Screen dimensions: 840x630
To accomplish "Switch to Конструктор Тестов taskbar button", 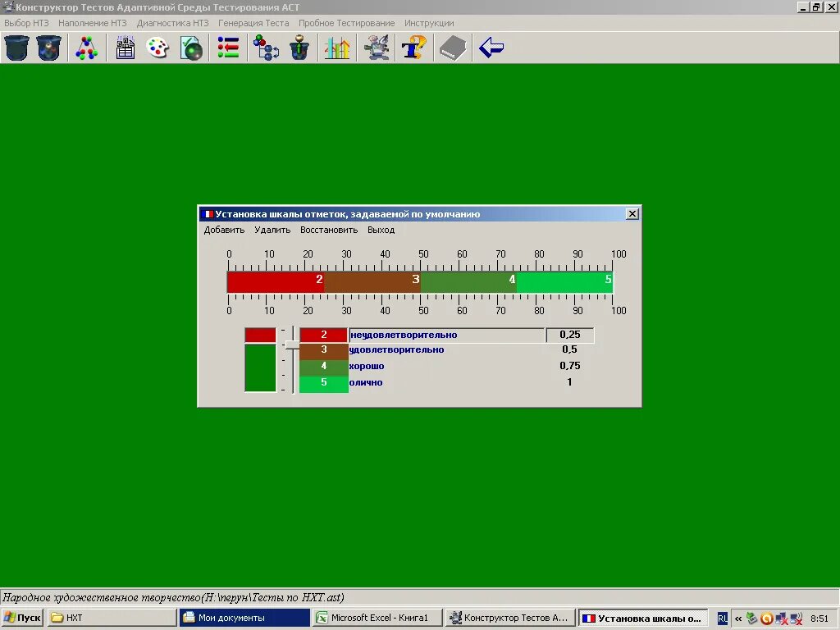I will pos(510,618).
